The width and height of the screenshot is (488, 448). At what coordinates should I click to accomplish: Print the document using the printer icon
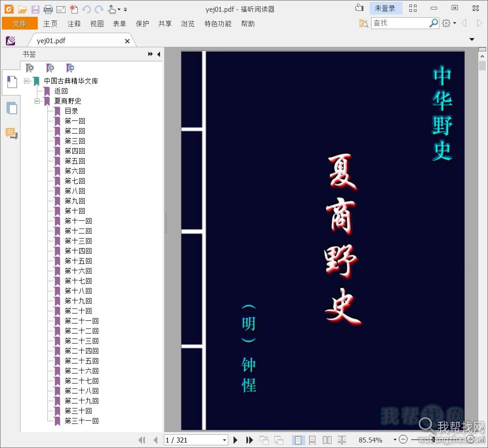tap(48, 10)
